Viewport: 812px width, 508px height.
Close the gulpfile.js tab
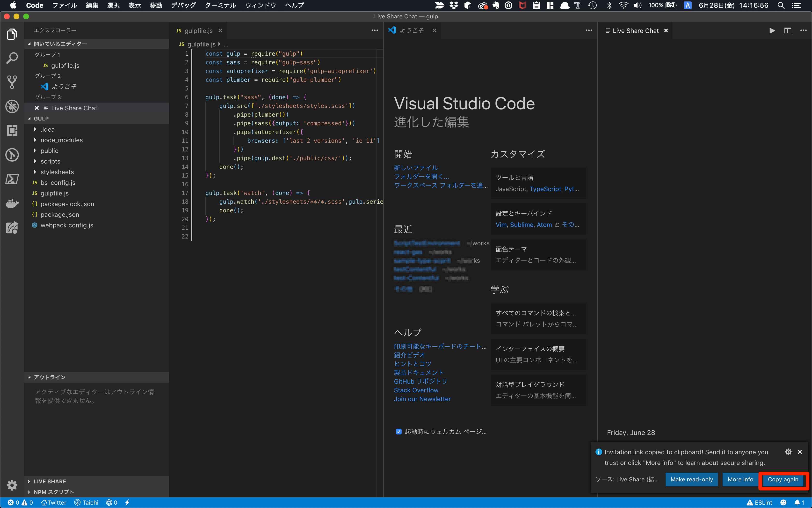click(220, 30)
